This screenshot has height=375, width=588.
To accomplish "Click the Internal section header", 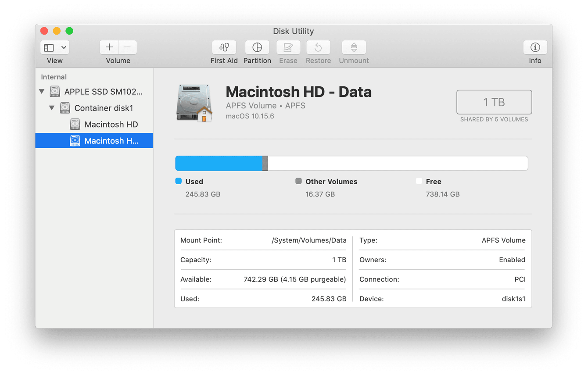I will coord(54,77).
